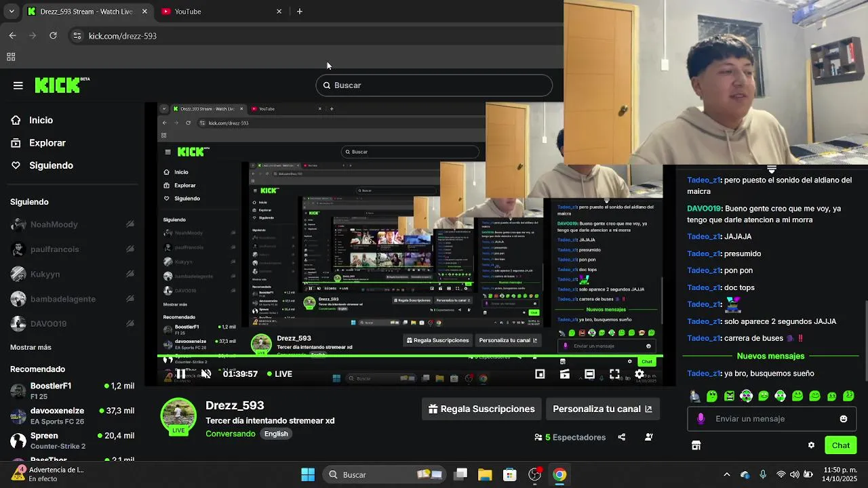Click the browser back arrow
Viewport: 868px width, 488px height.
coord(12,35)
